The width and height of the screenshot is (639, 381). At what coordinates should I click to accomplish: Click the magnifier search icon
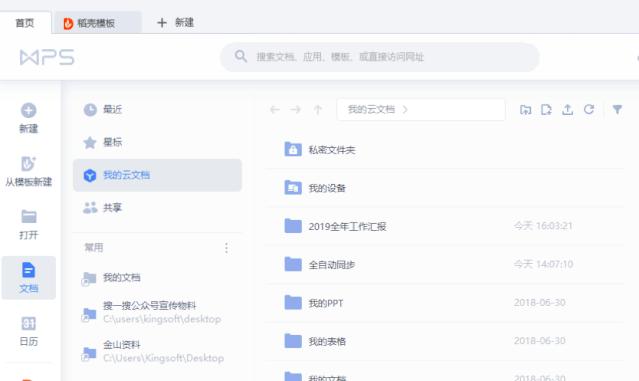[x=240, y=56]
